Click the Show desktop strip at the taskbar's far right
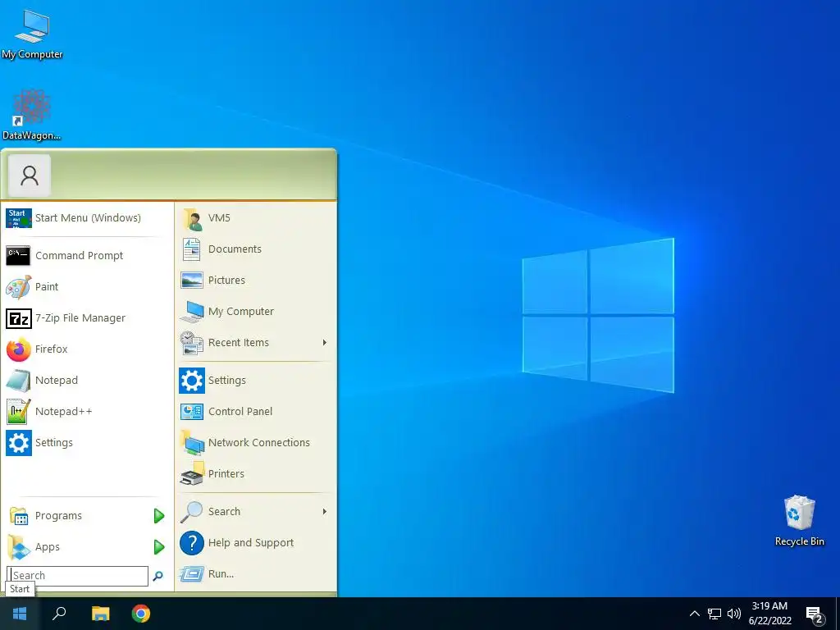Viewport: 840px width, 630px height. point(838,614)
